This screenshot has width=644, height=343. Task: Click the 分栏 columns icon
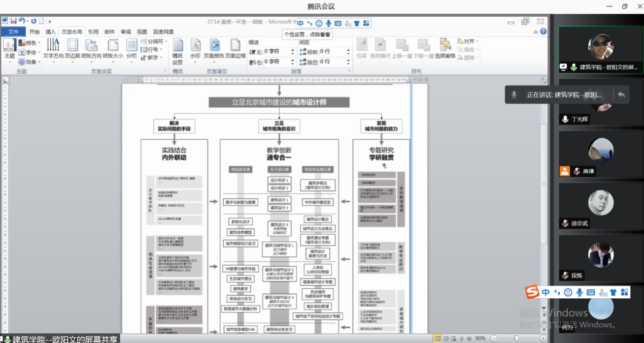[131, 49]
